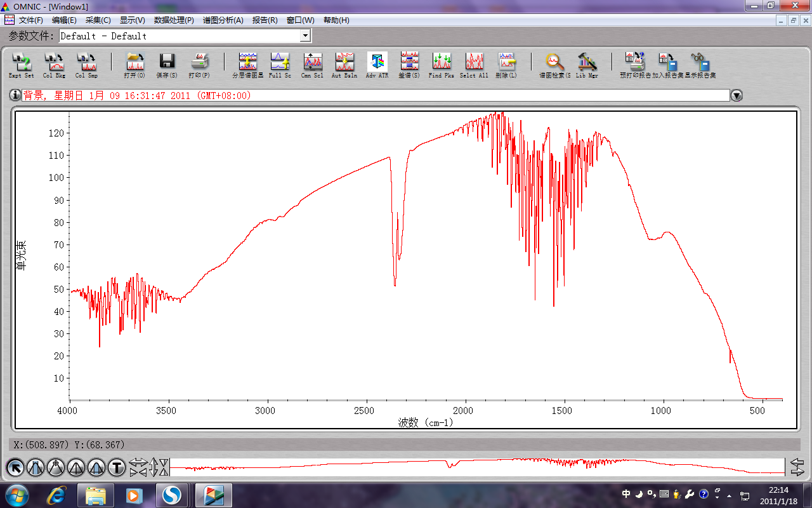
Task: Open the 文件(F) menu
Action: pos(31,20)
